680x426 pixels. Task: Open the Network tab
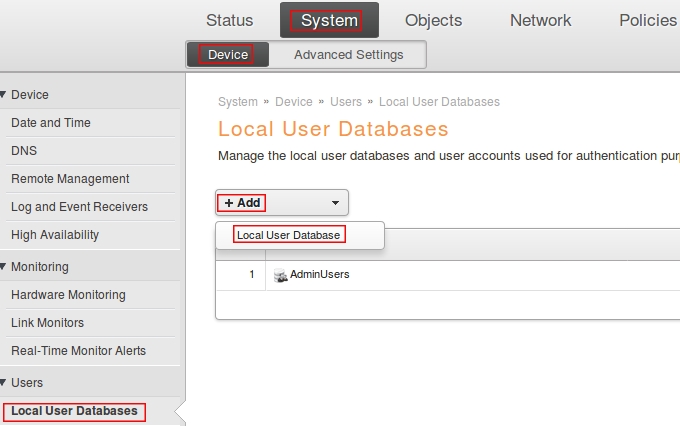[x=540, y=20]
